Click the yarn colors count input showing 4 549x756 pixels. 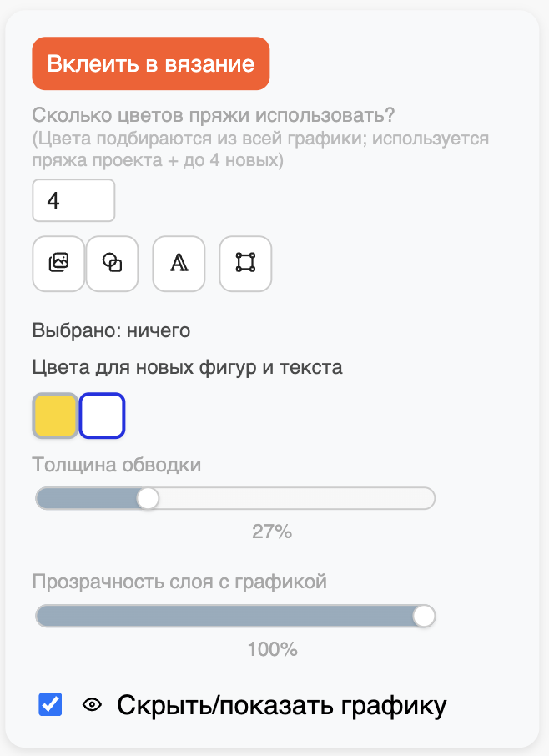coord(73,200)
